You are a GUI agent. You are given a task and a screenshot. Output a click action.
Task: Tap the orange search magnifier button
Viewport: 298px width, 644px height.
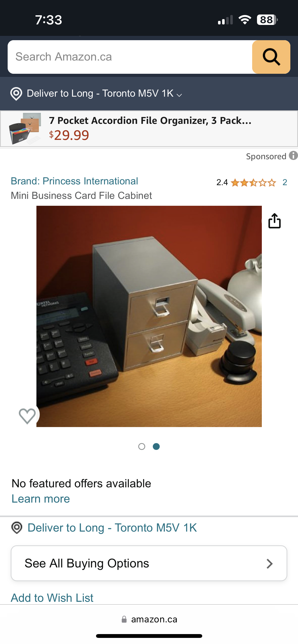pyautogui.click(x=271, y=57)
